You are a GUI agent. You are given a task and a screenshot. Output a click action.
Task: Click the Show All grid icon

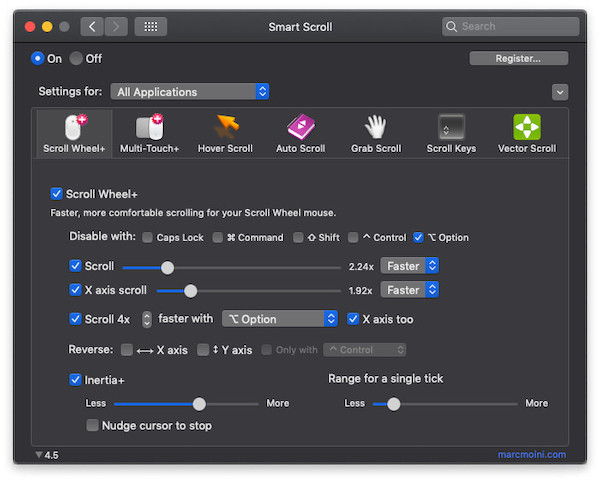[151, 26]
